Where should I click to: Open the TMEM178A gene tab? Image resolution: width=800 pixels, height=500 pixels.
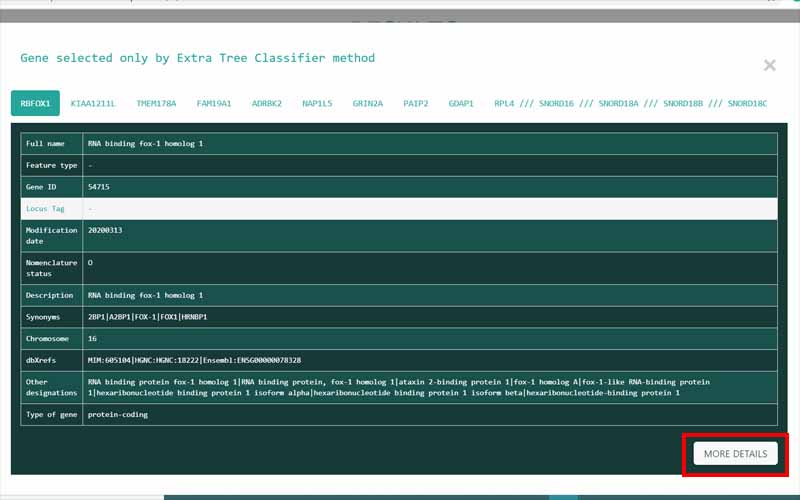(156, 103)
